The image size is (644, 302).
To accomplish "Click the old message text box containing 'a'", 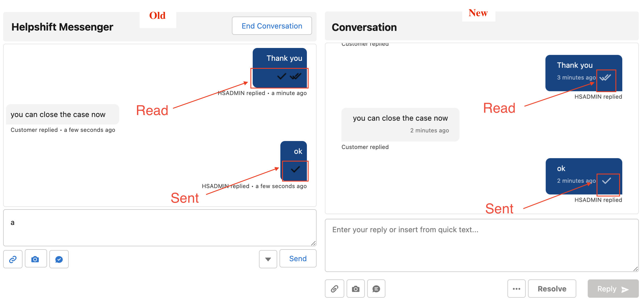I will pyautogui.click(x=160, y=228).
